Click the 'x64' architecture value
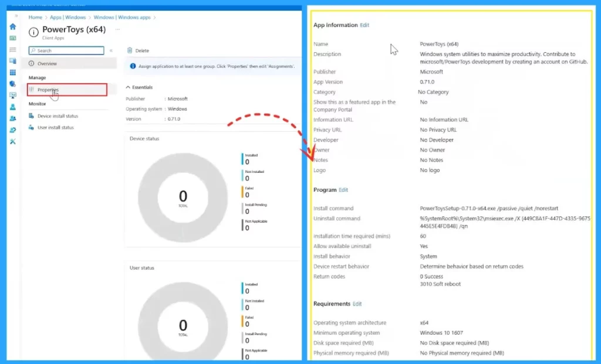601x364 pixels. click(x=424, y=323)
